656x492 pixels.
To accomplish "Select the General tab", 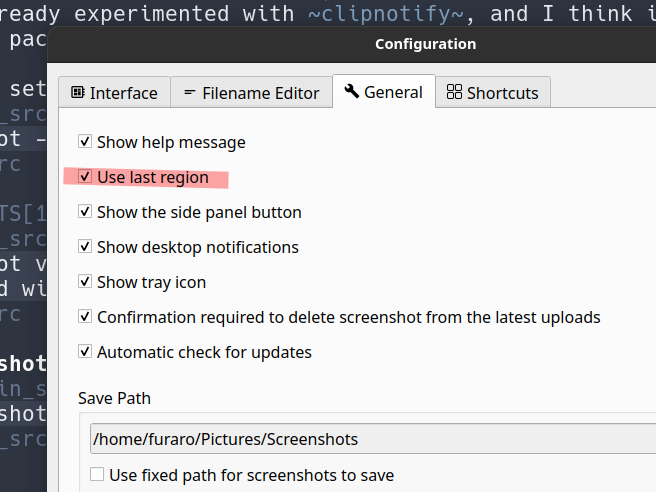I will pos(384,92).
